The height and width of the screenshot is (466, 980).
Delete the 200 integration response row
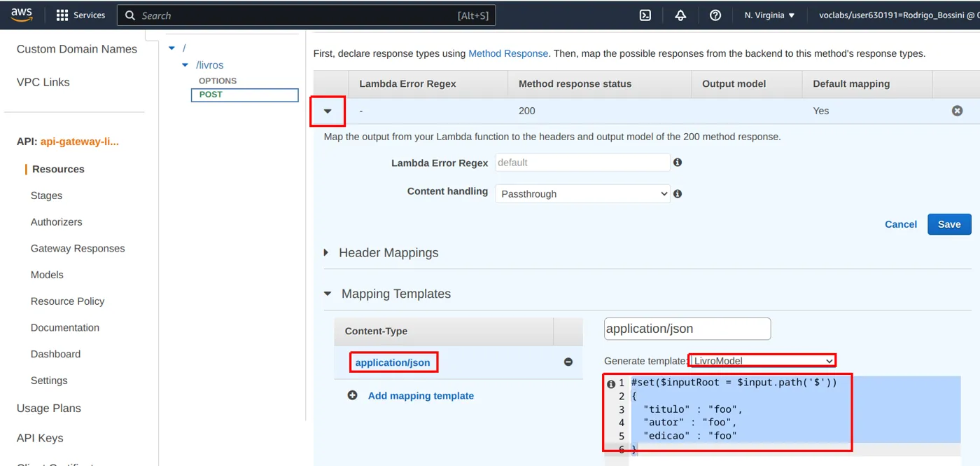(957, 111)
